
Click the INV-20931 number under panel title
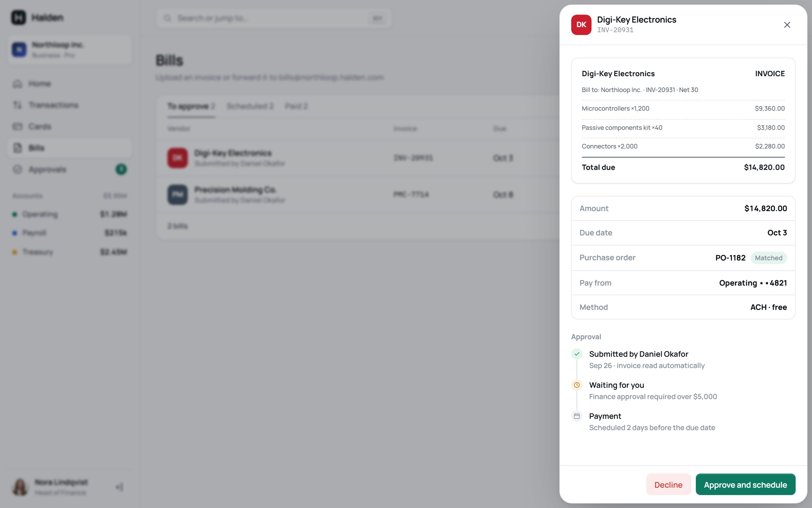click(x=615, y=30)
